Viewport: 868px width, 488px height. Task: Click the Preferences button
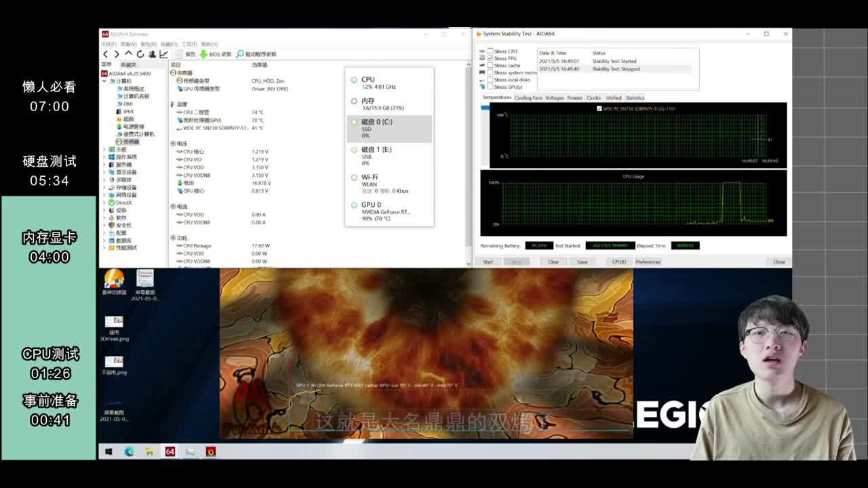click(x=648, y=262)
